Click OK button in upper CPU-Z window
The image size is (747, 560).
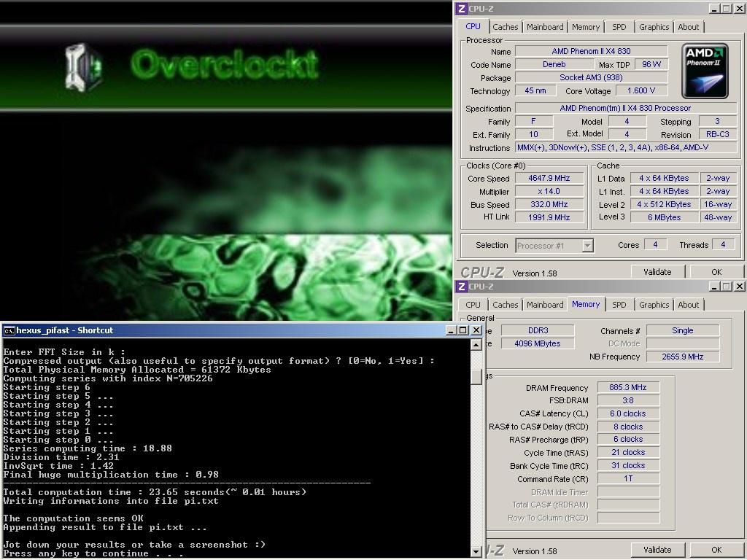(x=716, y=272)
